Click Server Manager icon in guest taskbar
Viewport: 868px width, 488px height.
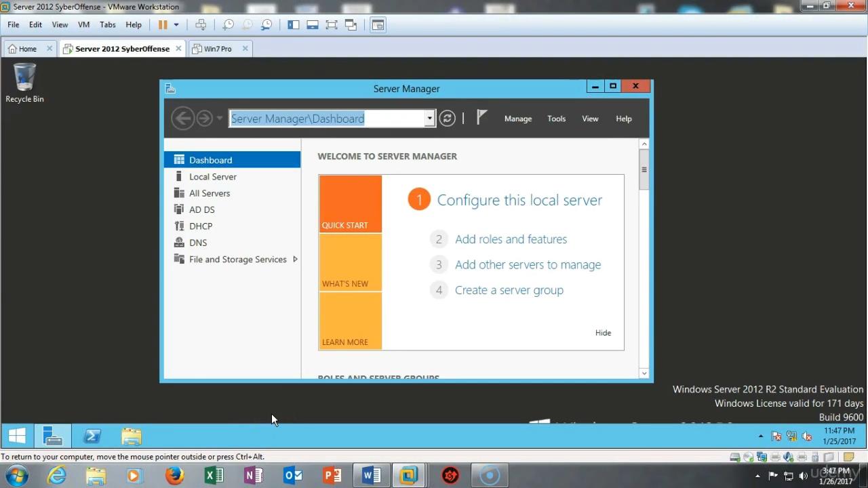click(52, 436)
